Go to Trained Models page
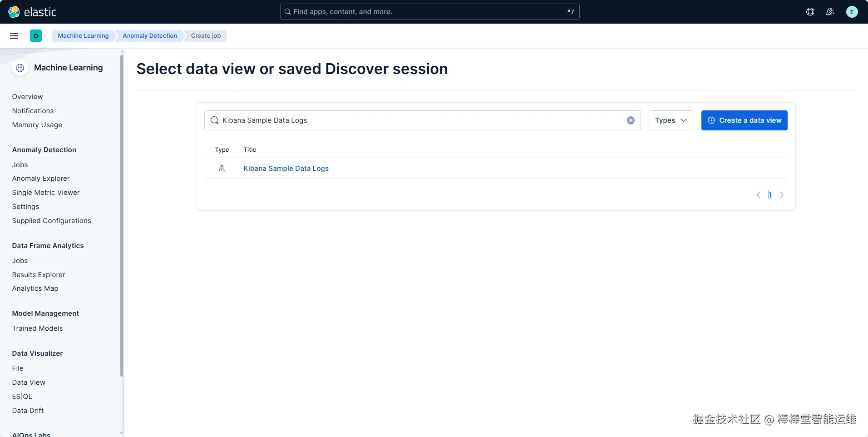The width and height of the screenshot is (868, 437). [x=37, y=328]
